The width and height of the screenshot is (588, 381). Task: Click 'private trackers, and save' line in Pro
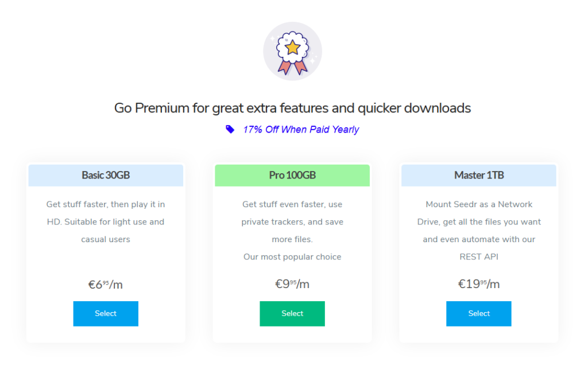pos(292,221)
